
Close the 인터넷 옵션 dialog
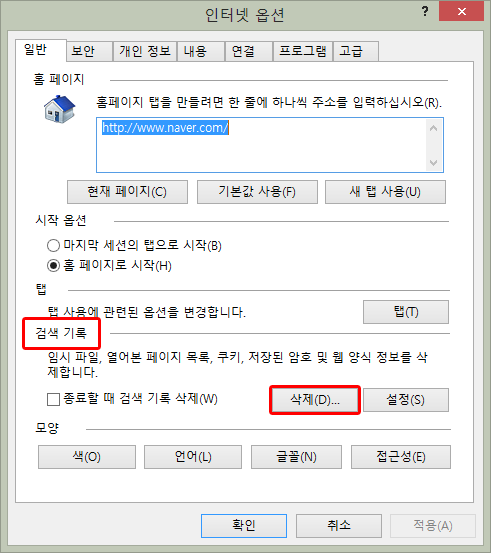(461, 12)
